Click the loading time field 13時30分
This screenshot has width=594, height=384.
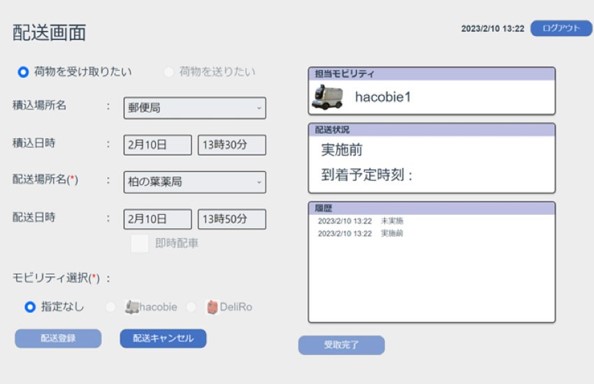[x=232, y=145]
